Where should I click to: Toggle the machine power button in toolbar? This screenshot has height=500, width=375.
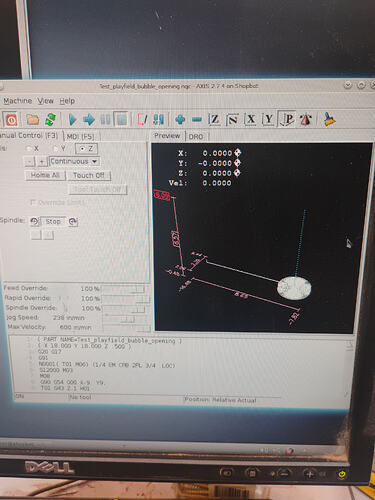11,120
